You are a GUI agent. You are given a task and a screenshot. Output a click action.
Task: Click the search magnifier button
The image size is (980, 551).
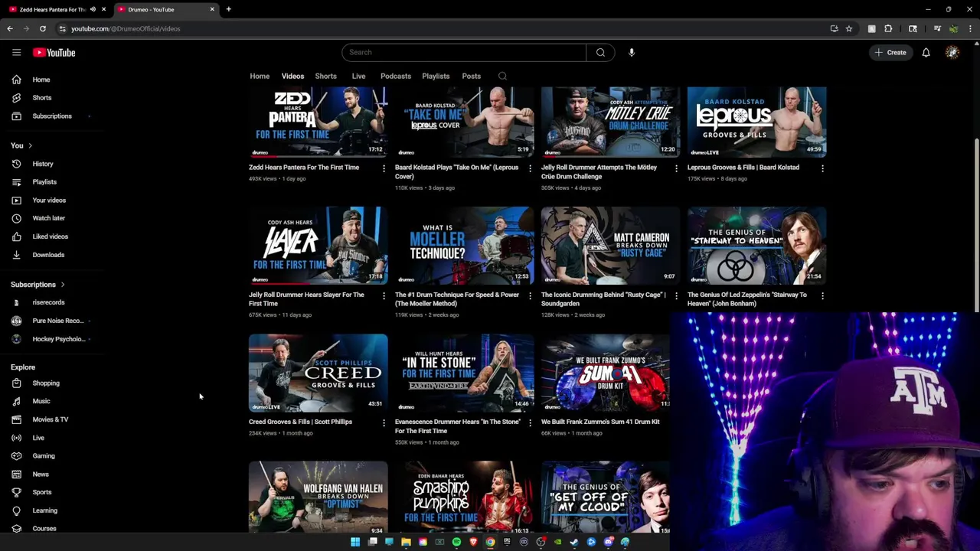[600, 52]
